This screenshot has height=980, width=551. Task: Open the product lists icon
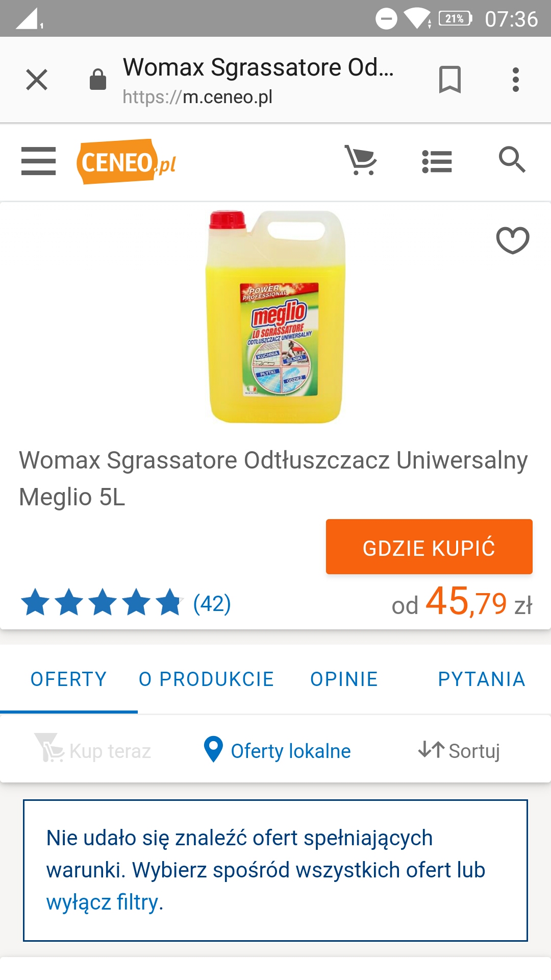tap(437, 161)
